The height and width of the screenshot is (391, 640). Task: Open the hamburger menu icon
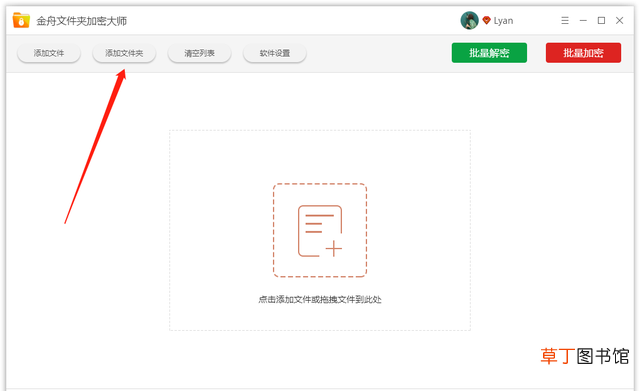(x=565, y=20)
